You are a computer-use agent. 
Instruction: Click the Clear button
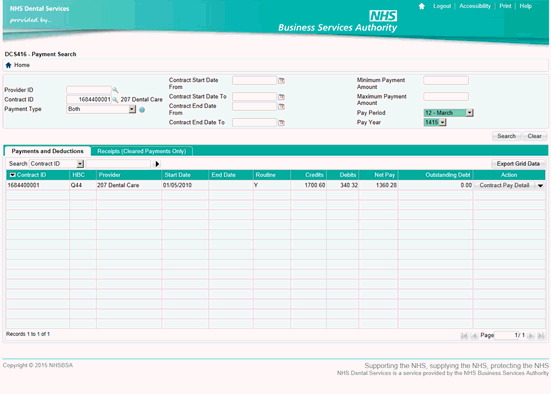tap(534, 136)
